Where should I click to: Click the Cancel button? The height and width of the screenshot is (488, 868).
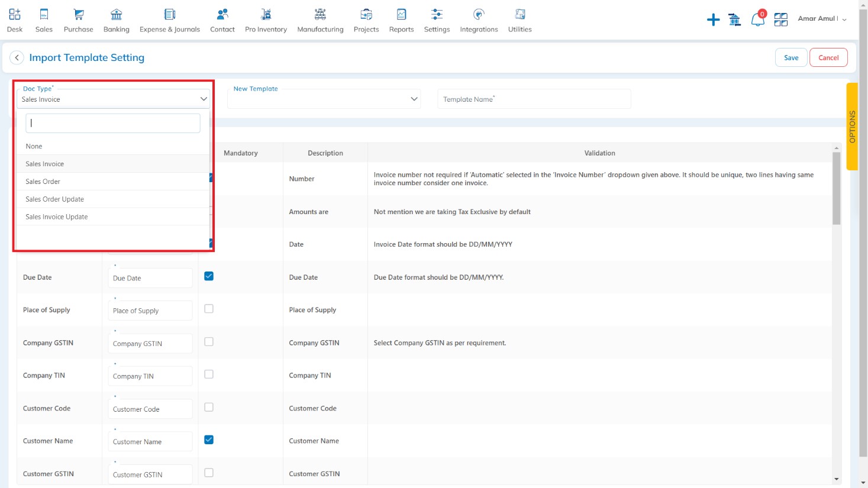tap(828, 57)
